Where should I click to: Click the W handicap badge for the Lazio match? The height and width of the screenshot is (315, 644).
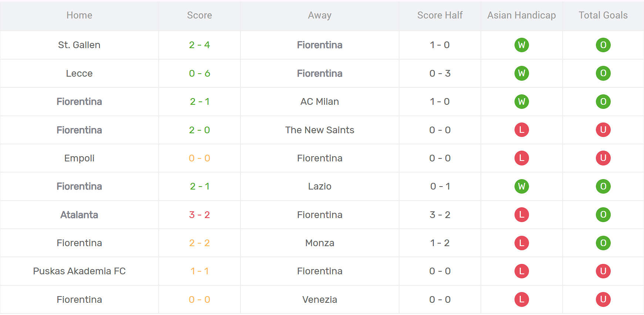[522, 186]
